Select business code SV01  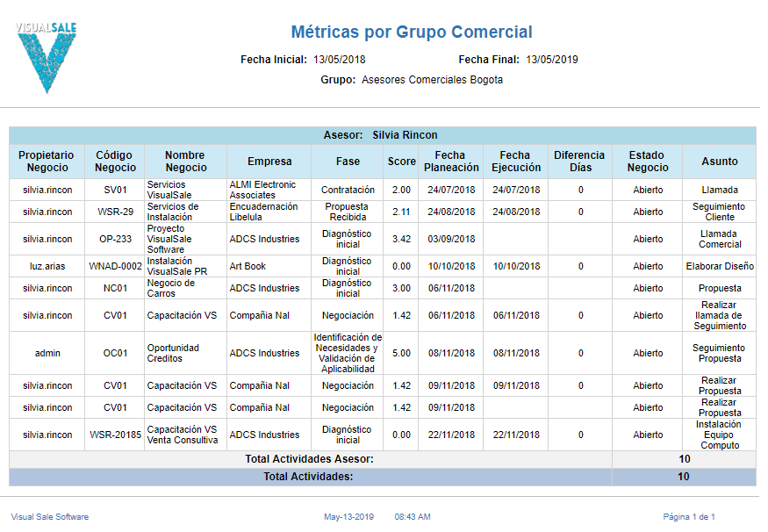coord(115,191)
